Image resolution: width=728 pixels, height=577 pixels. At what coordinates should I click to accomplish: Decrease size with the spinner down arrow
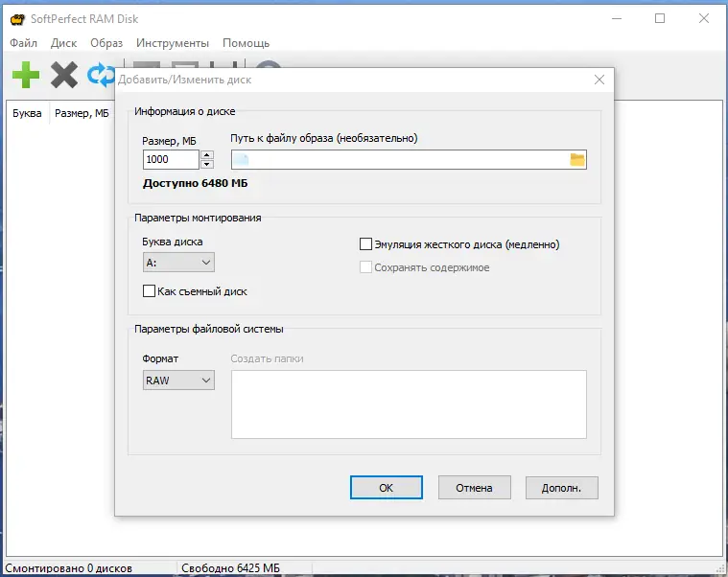pyautogui.click(x=207, y=164)
